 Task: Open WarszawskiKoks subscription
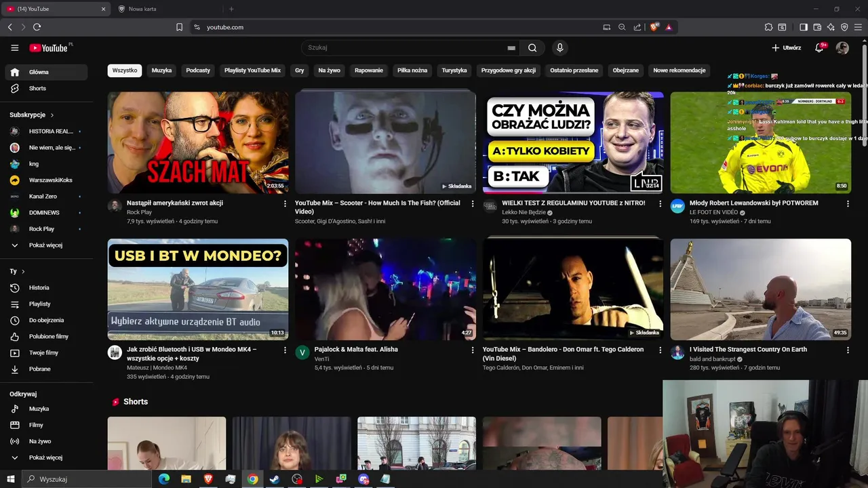coord(46,180)
